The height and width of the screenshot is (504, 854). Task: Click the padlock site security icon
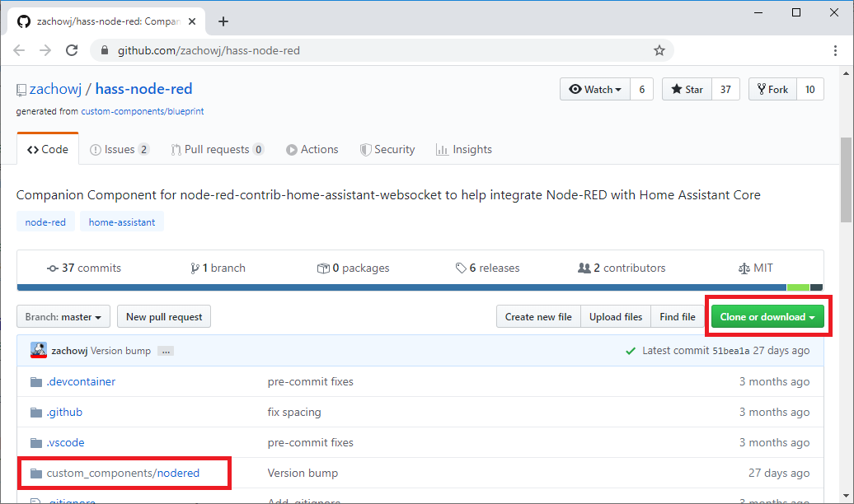click(105, 50)
